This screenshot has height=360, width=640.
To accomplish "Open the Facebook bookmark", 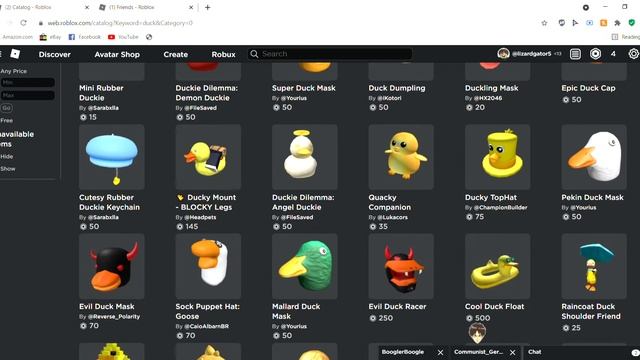I will coord(84,37).
